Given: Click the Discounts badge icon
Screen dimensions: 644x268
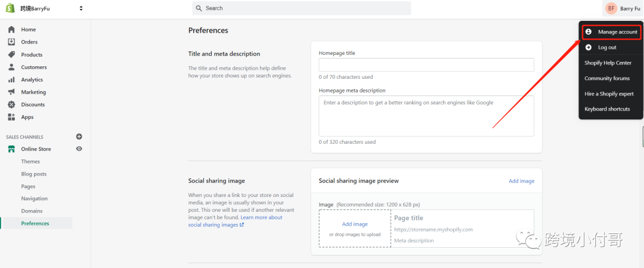Looking at the screenshot, I should 11,104.
